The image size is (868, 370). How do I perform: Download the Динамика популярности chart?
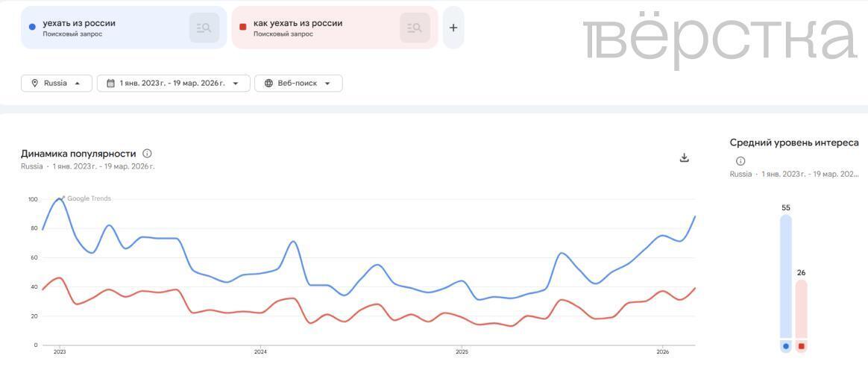[685, 157]
